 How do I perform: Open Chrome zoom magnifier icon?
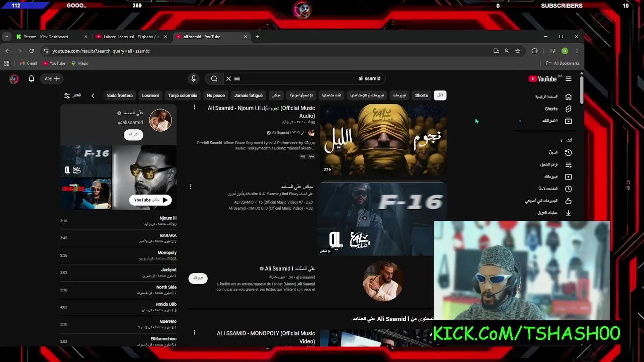pos(507,51)
